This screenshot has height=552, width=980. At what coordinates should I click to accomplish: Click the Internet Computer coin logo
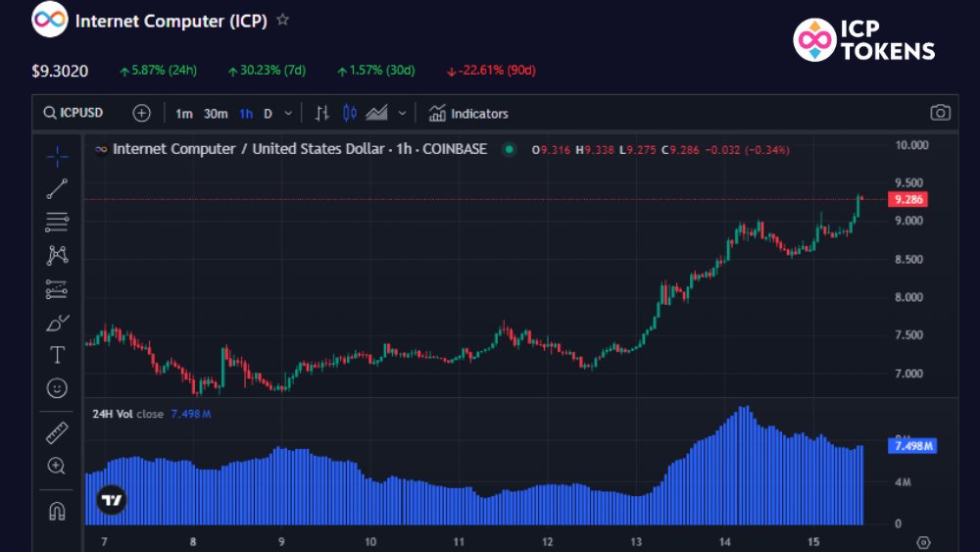49,20
